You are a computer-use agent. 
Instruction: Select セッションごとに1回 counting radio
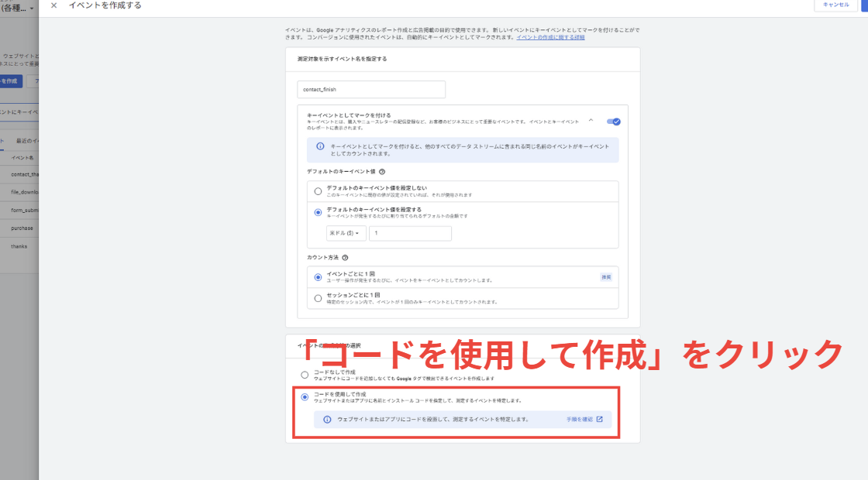click(x=318, y=299)
